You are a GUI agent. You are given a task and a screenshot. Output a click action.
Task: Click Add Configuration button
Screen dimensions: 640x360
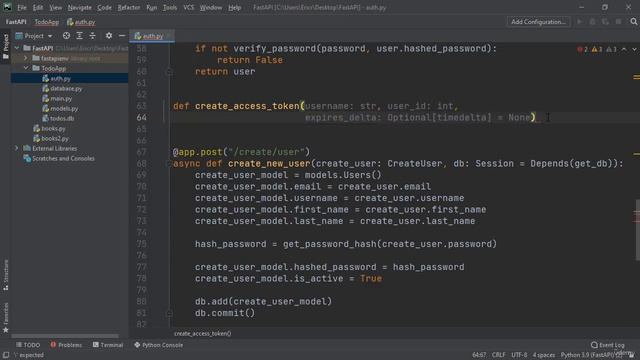click(538, 22)
